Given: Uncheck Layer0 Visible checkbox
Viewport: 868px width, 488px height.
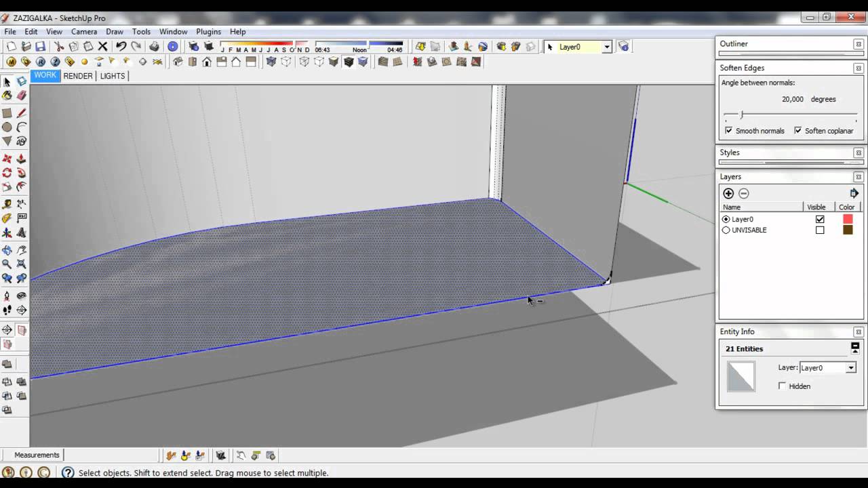Looking at the screenshot, I should click(x=820, y=219).
